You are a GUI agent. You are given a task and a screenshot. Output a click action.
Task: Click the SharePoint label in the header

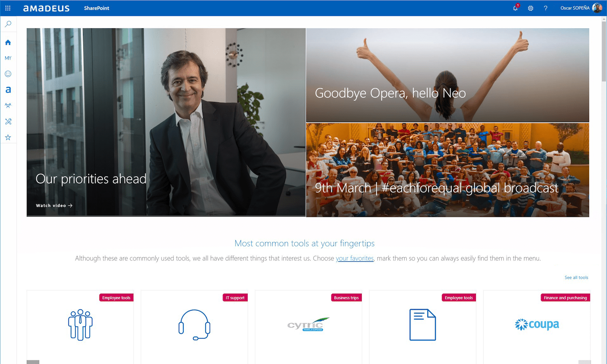(97, 8)
